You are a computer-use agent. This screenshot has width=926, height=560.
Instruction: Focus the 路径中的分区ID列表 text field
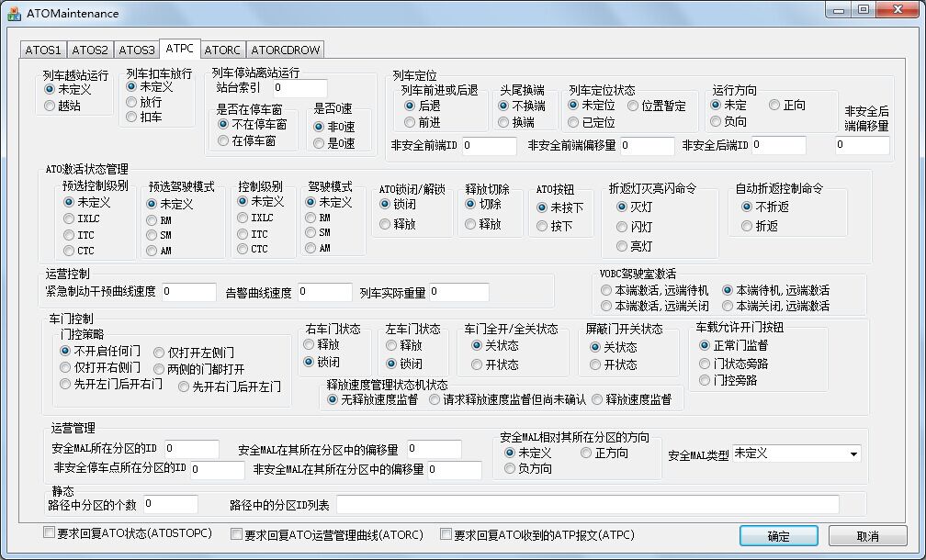click(587, 504)
